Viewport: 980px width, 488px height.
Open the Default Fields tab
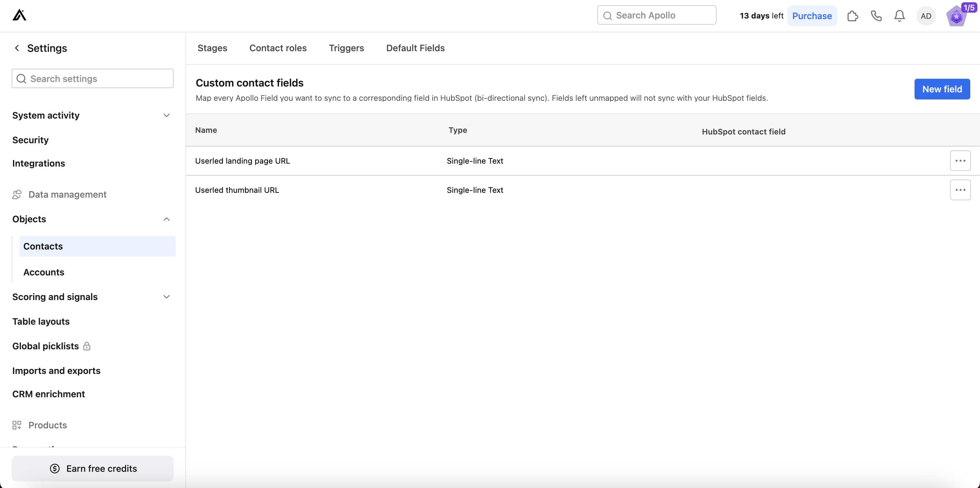point(415,48)
